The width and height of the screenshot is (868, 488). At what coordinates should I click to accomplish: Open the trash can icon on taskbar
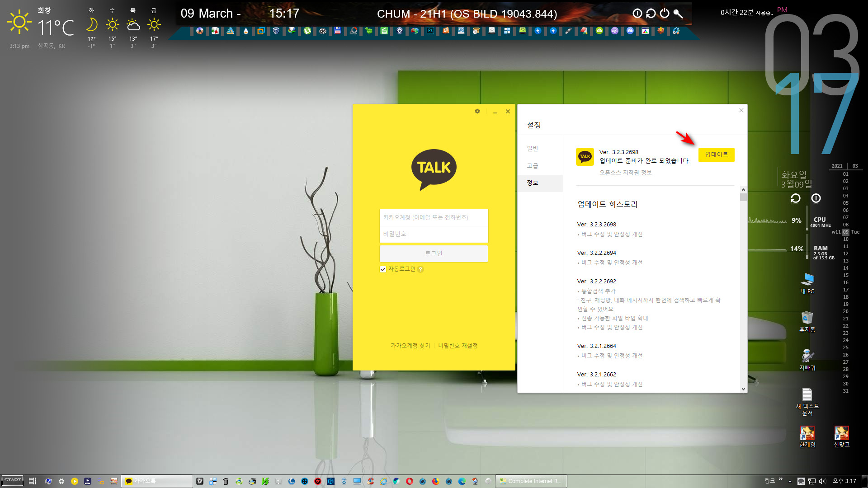click(x=226, y=481)
